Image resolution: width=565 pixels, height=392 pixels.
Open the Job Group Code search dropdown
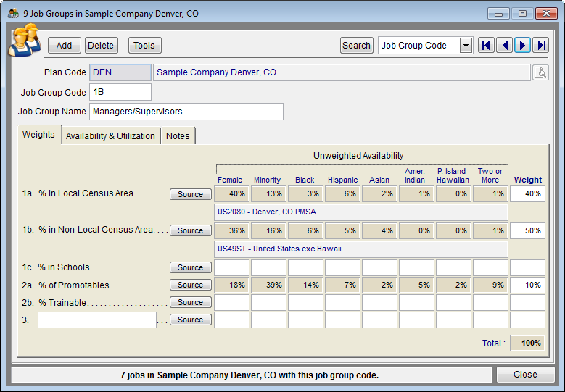[466, 46]
